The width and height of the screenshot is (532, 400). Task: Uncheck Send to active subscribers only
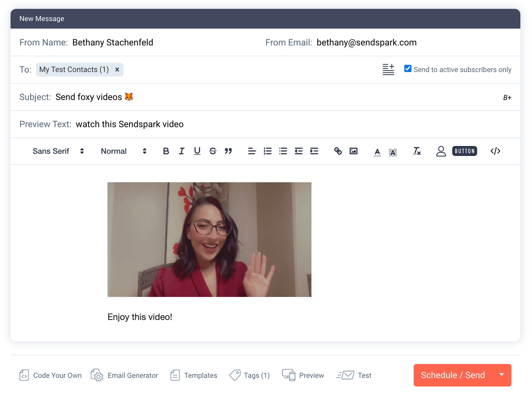click(408, 68)
